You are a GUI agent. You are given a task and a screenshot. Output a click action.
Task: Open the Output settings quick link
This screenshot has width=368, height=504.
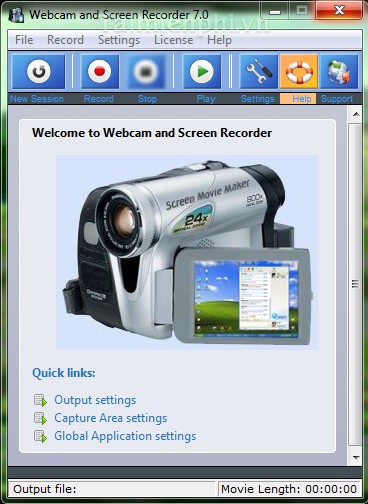pos(95,400)
